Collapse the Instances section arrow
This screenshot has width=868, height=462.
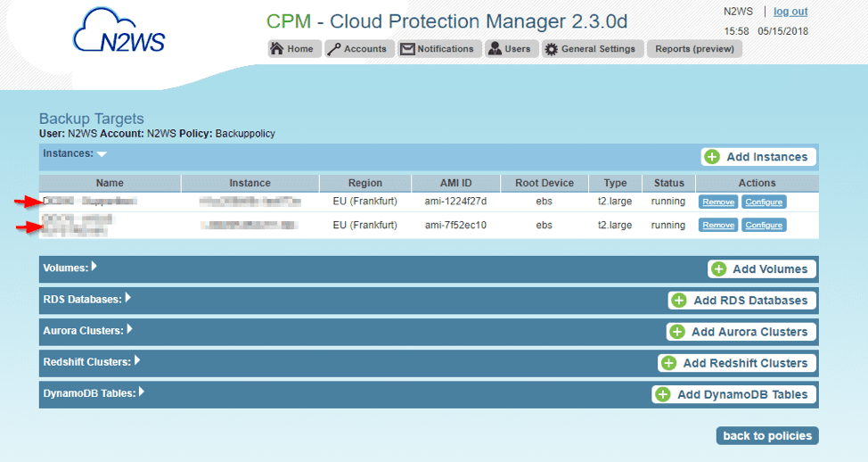[x=102, y=154]
